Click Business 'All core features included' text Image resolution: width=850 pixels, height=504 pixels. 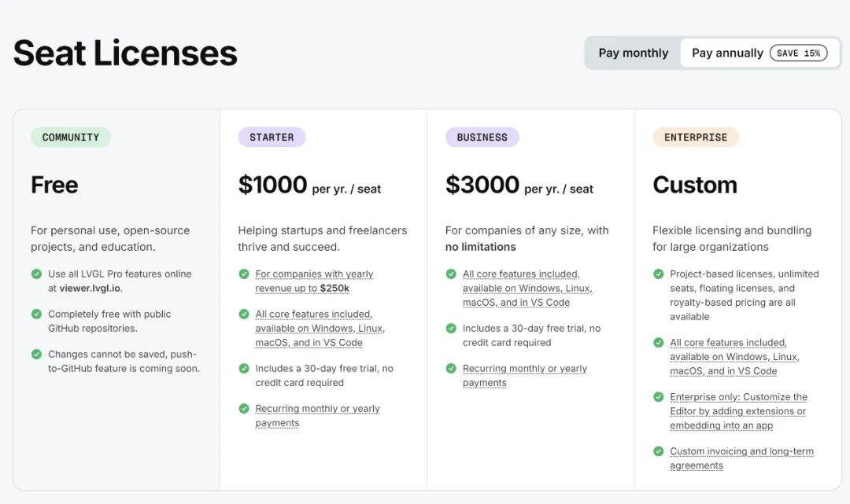click(x=521, y=274)
